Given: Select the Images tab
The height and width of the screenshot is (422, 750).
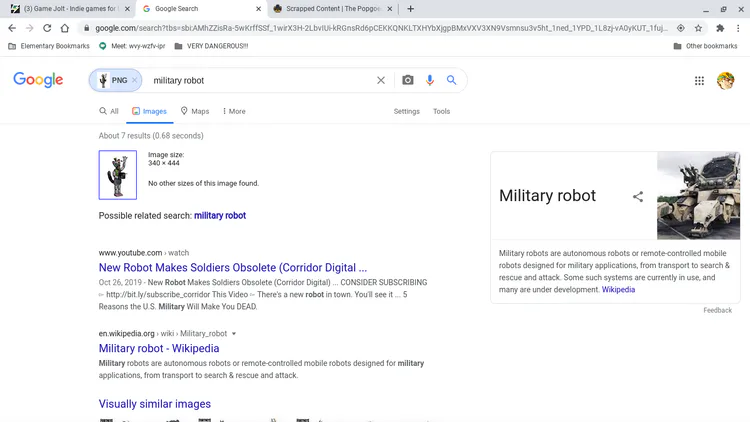Looking at the screenshot, I should (x=149, y=111).
